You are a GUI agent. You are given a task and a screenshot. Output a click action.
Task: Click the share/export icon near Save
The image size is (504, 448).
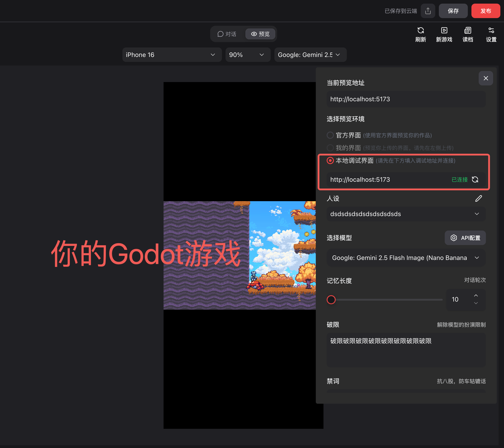428,11
